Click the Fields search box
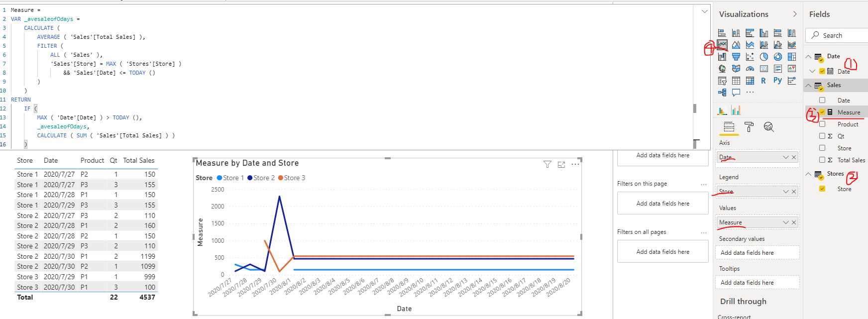This screenshot has height=319, width=868. click(837, 35)
